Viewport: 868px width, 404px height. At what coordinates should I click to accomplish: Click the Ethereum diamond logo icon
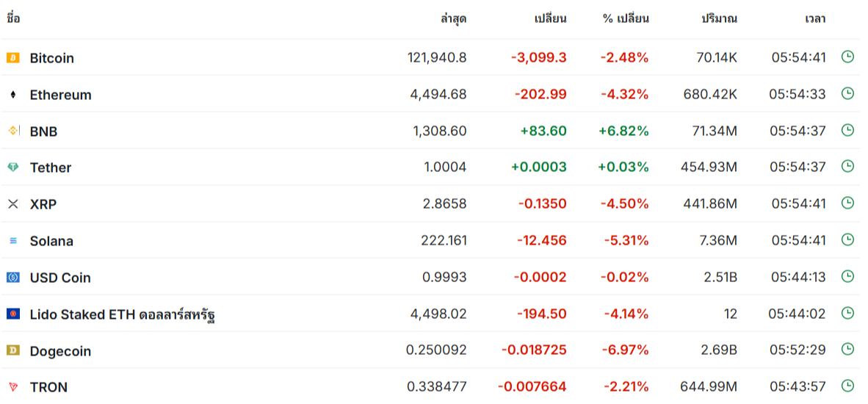coord(12,95)
